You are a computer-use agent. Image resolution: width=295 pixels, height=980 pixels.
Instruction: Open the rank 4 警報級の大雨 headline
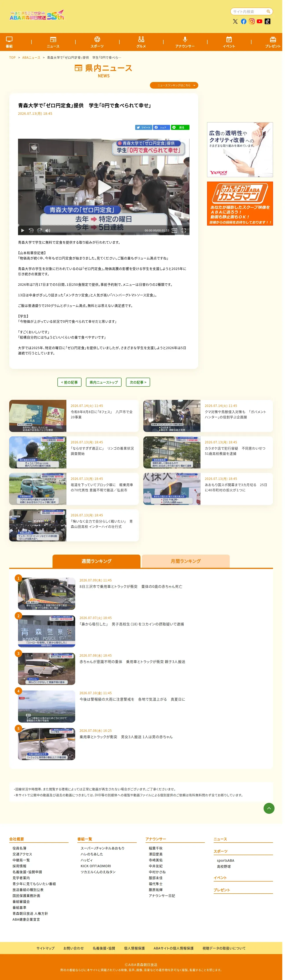[133, 699]
